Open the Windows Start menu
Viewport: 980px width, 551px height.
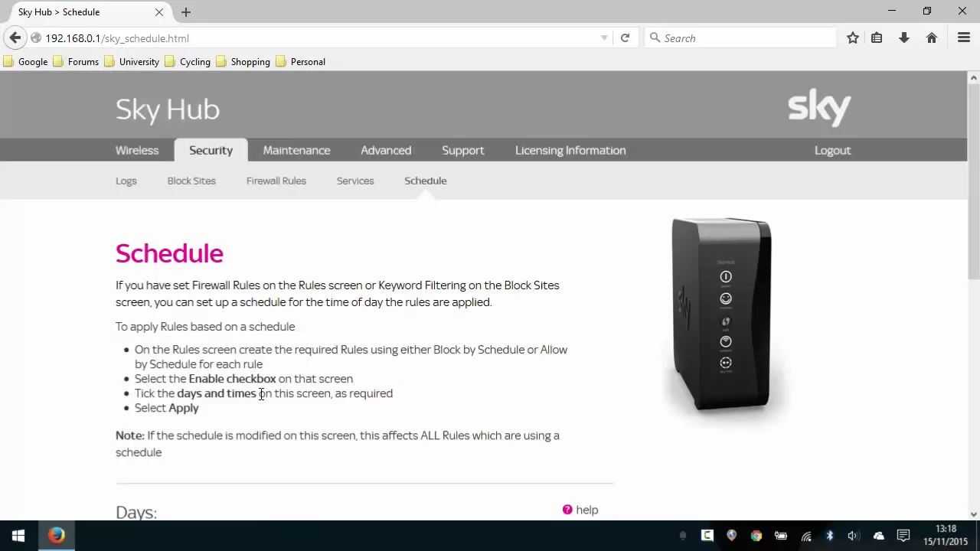(x=18, y=536)
